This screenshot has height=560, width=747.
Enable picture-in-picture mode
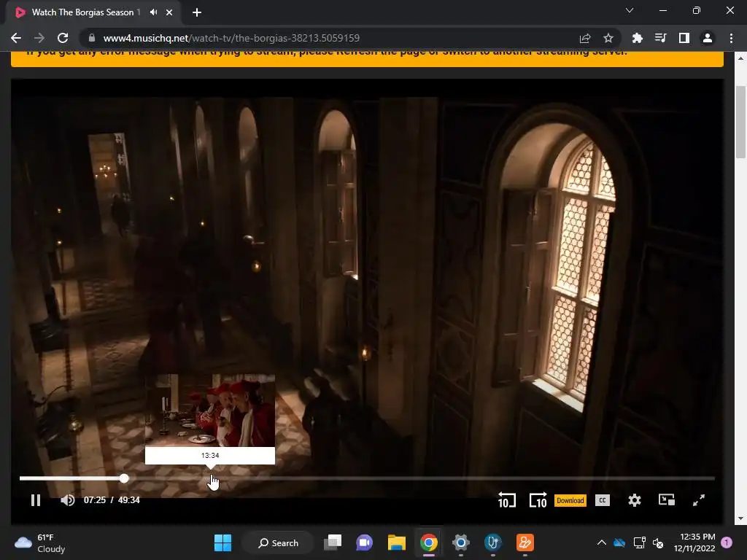[x=667, y=500]
